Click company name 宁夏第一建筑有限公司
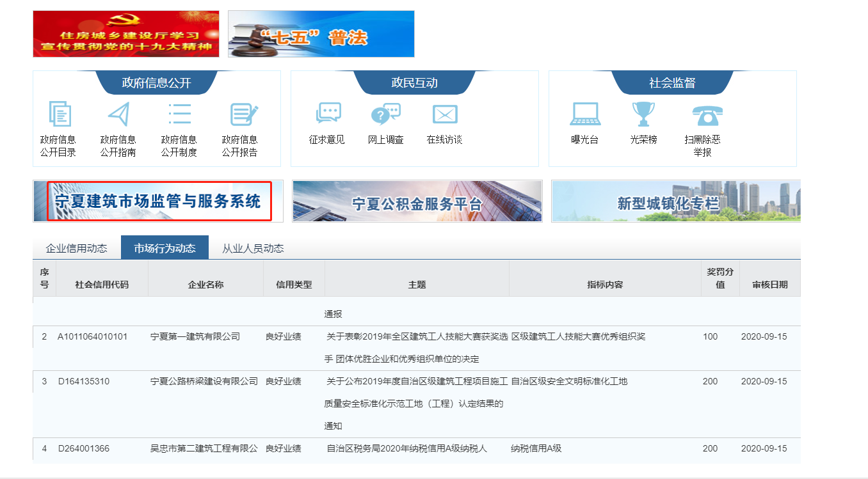The width and height of the screenshot is (868, 479). 195,336
